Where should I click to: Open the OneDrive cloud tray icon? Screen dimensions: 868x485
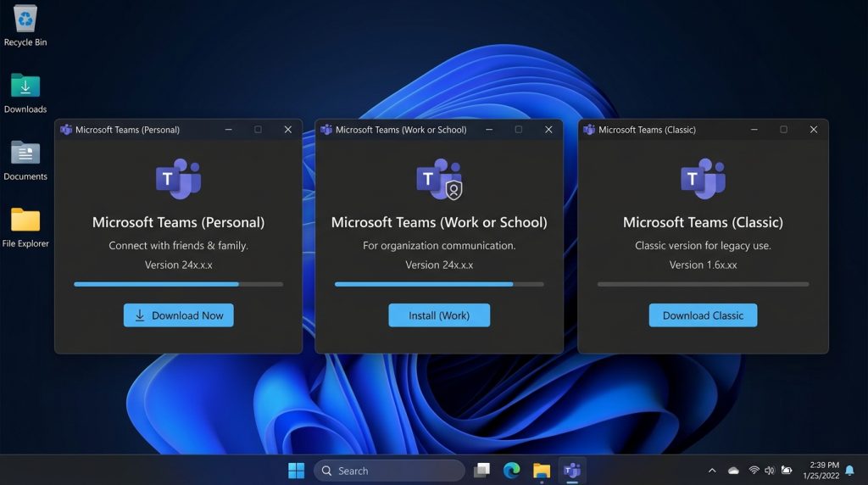[x=733, y=471]
